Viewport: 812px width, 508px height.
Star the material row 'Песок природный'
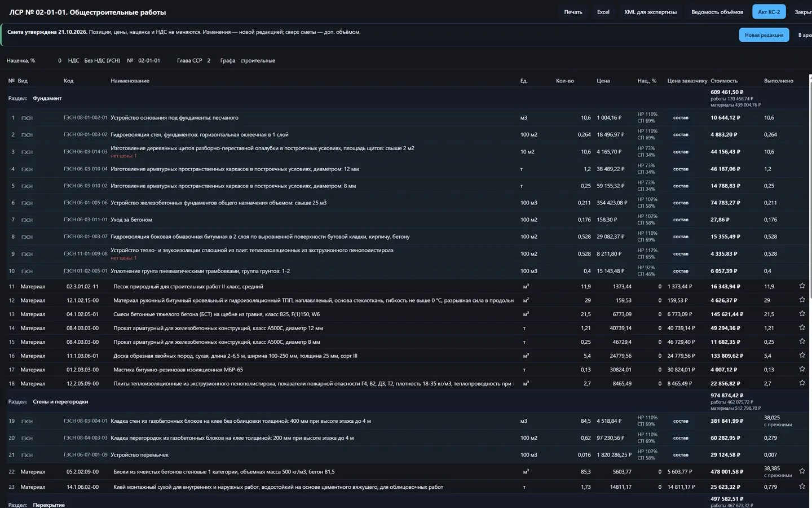tap(802, 286)
